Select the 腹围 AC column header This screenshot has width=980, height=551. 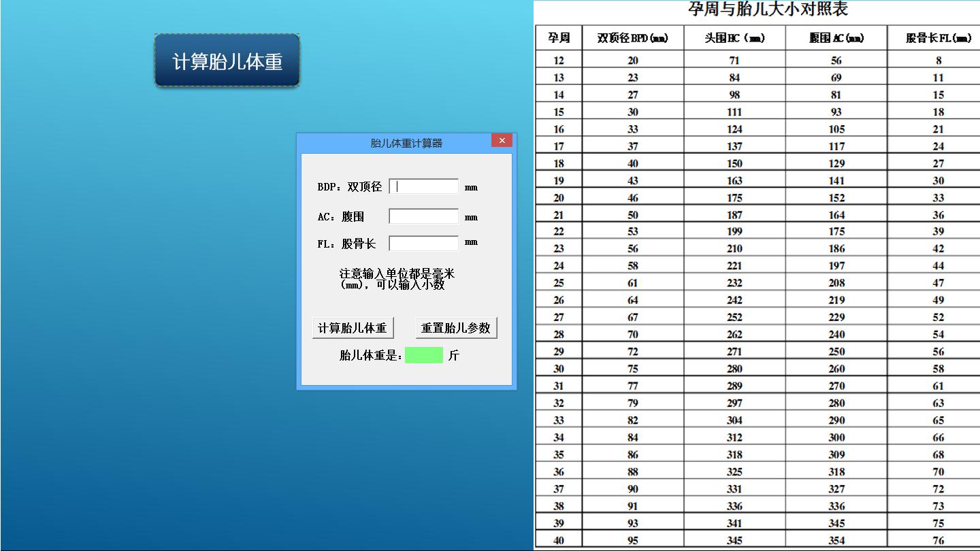pos(836,38)
